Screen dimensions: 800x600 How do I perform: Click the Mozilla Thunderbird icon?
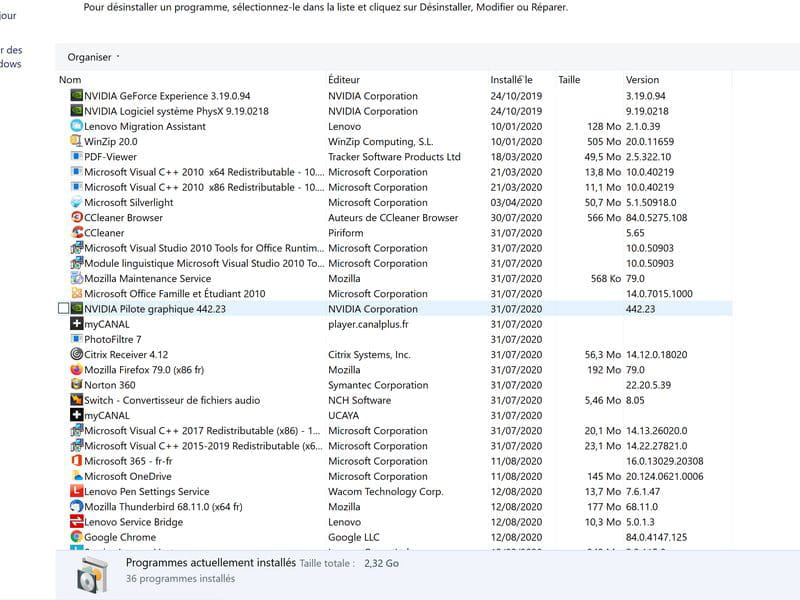[x=77, y=507]
